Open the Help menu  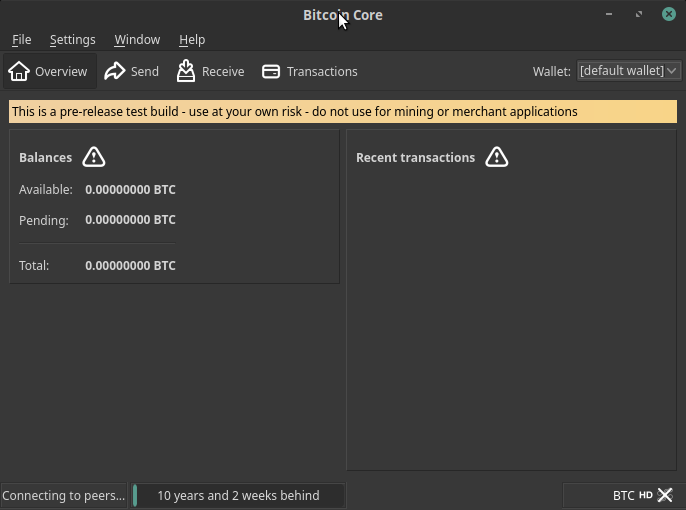[192, 40]
